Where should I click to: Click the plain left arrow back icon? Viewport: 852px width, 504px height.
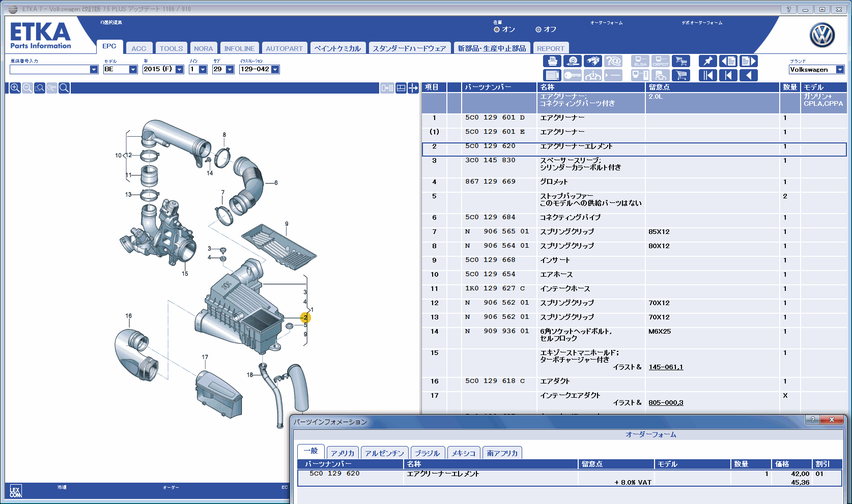point(748,75)
